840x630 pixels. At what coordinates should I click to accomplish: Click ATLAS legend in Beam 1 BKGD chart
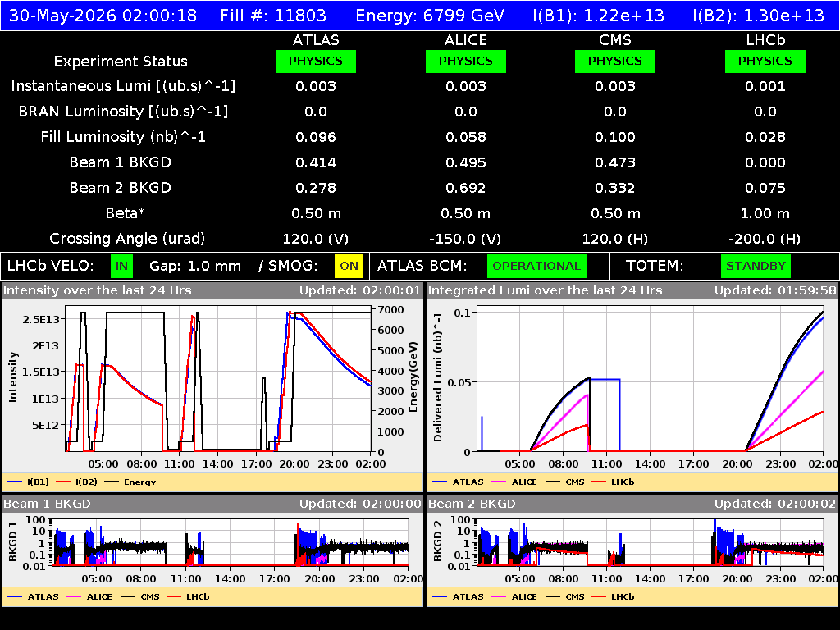(x=33, y=597)
